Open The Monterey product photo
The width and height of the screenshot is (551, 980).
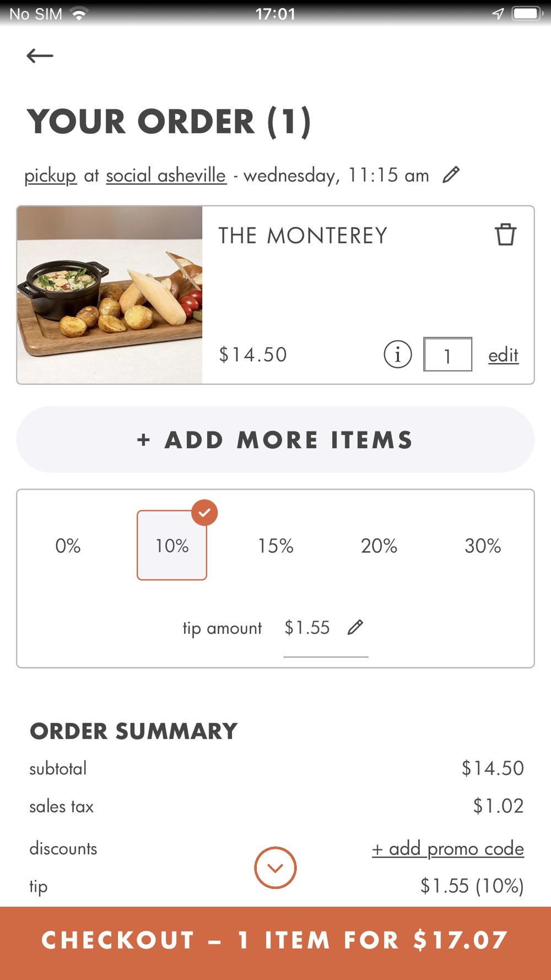(x=110, y=295)
